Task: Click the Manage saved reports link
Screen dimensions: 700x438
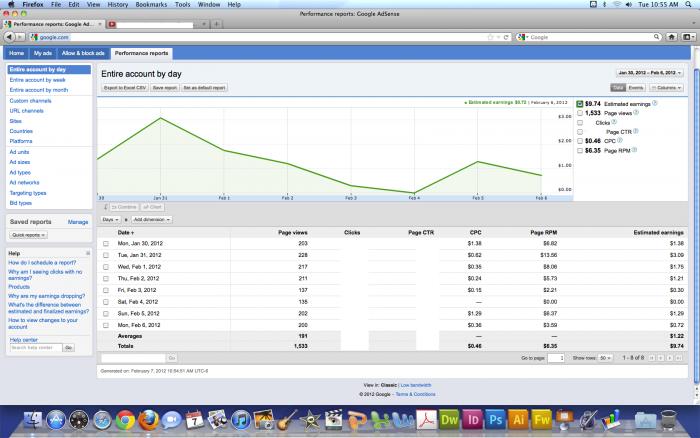Action: tap(78, 222)
